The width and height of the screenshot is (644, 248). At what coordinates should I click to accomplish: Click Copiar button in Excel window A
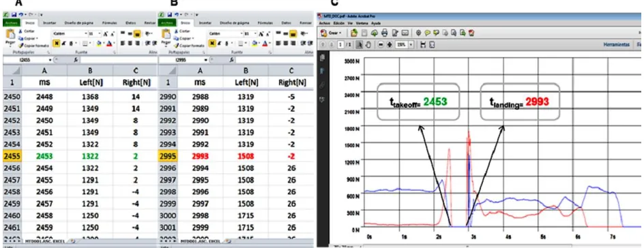pyautogui.click(x=29, y=39)
